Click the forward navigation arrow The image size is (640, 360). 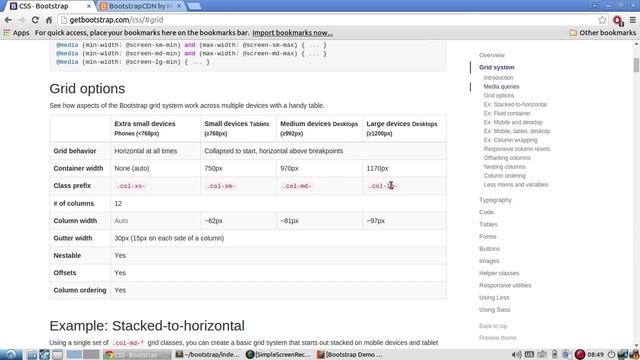[22, 20]
